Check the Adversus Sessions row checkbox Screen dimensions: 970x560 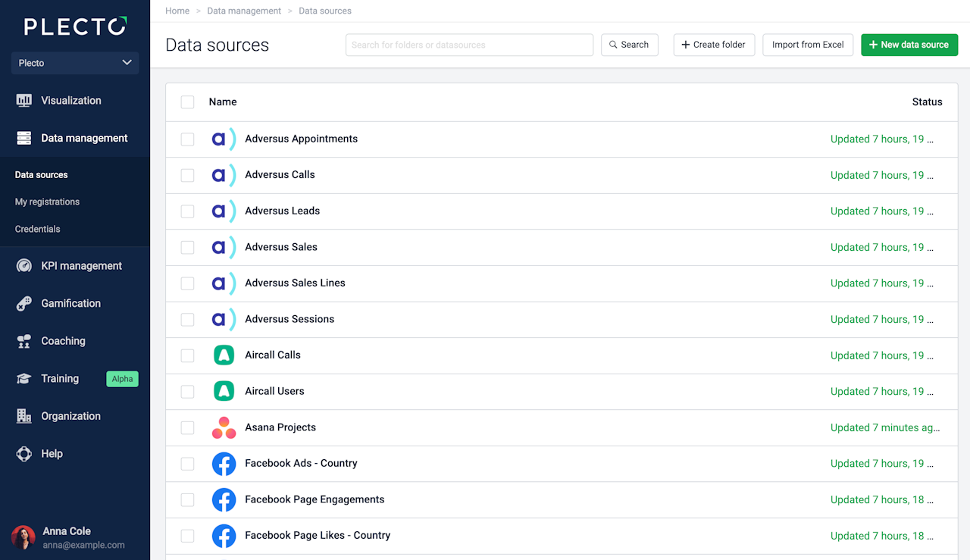point(187,319)
